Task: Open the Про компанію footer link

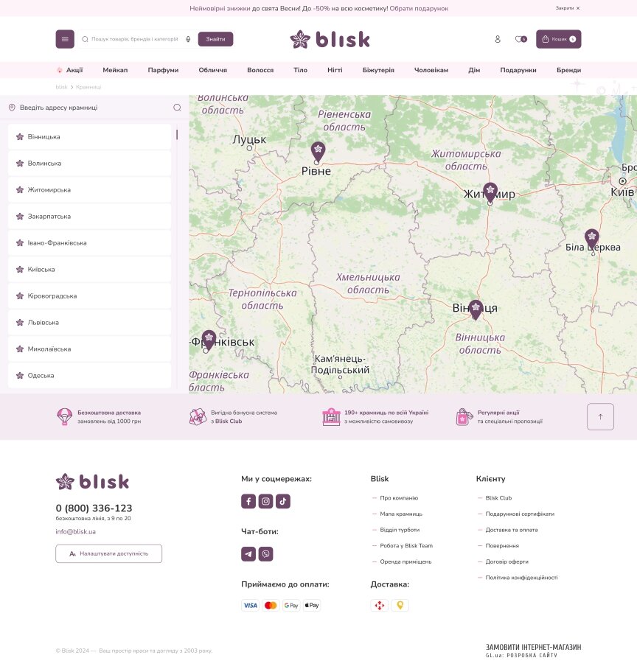Action: click(399, 498)
